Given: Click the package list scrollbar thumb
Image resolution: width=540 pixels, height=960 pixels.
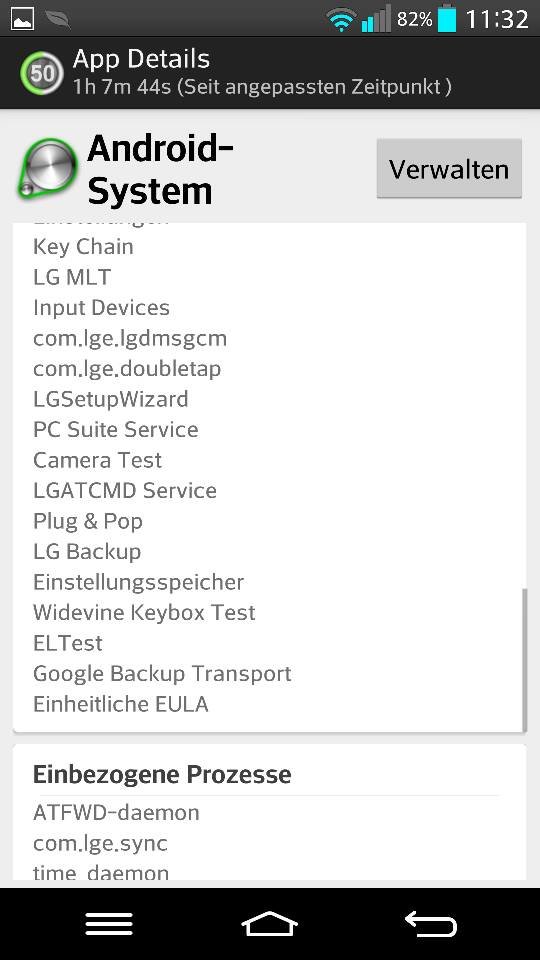Looking at the screenshot, I should tap(524, 660).
